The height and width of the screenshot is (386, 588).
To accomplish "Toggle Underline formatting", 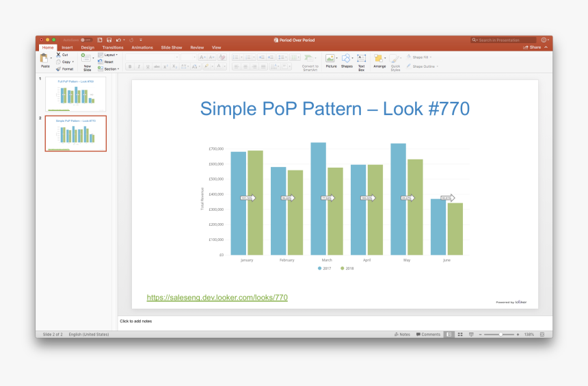I will 148,66.
